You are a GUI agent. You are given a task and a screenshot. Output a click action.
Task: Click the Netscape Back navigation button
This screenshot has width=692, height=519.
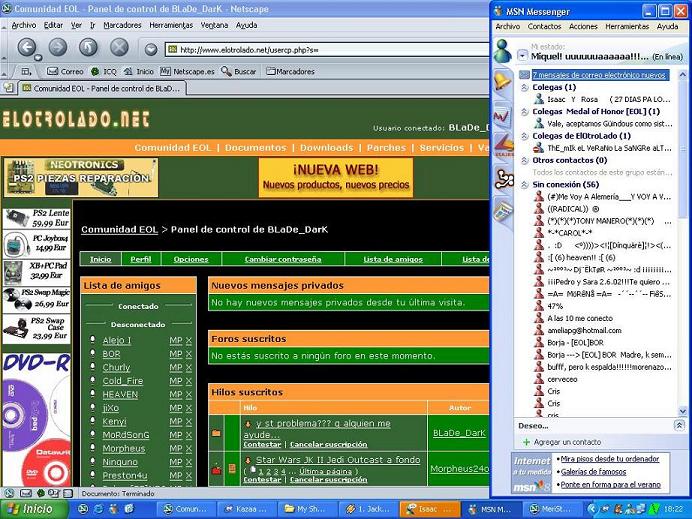click(x=27, y=47)
